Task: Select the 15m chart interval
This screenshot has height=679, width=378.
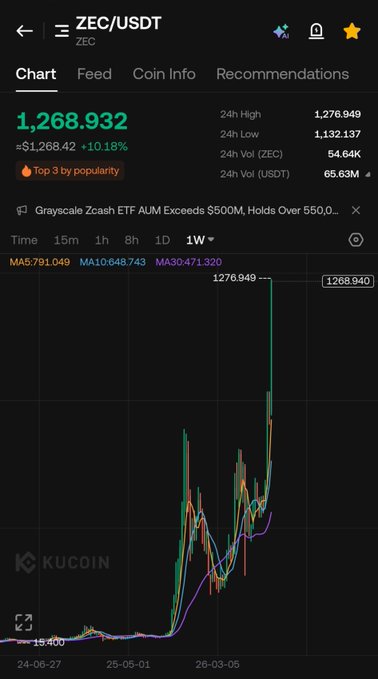Action: [66, 240]
